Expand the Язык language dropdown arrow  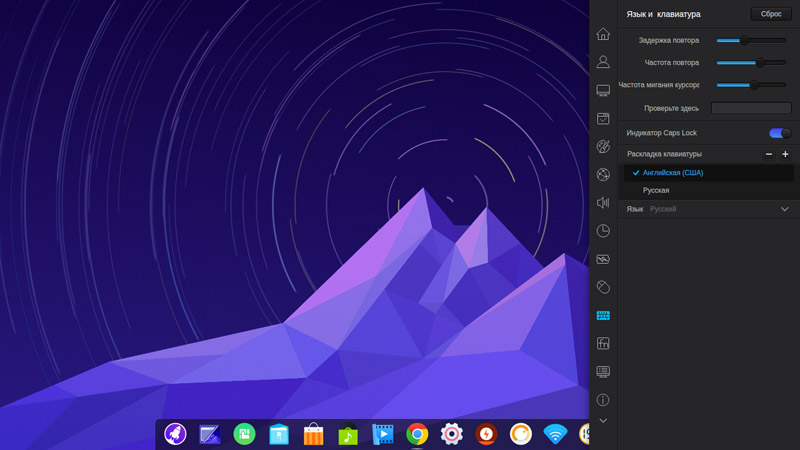coord(785,209)
